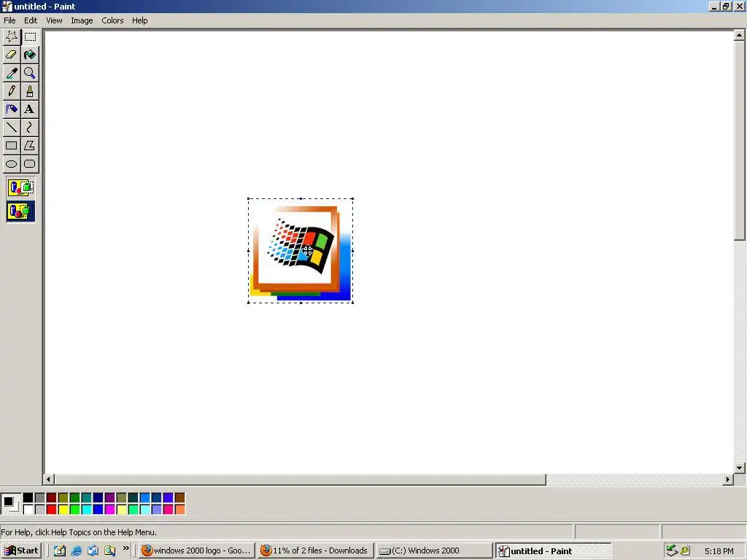The image size is (747, 560).
Task: Open the 11% of 2 files Downloads window
Action: 314,551
